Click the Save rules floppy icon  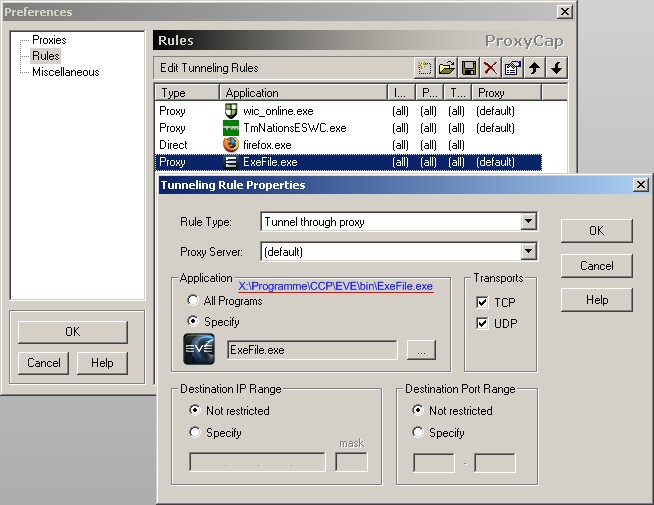[x=469, y=68]
